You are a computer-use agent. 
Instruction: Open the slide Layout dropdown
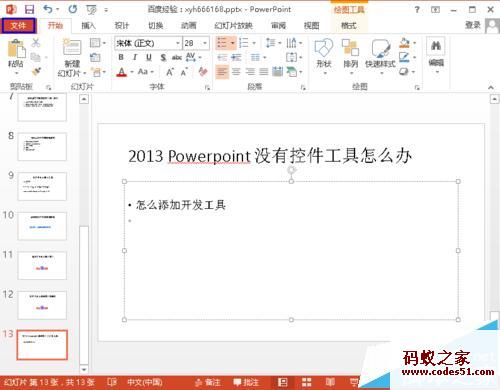[97, 43]
